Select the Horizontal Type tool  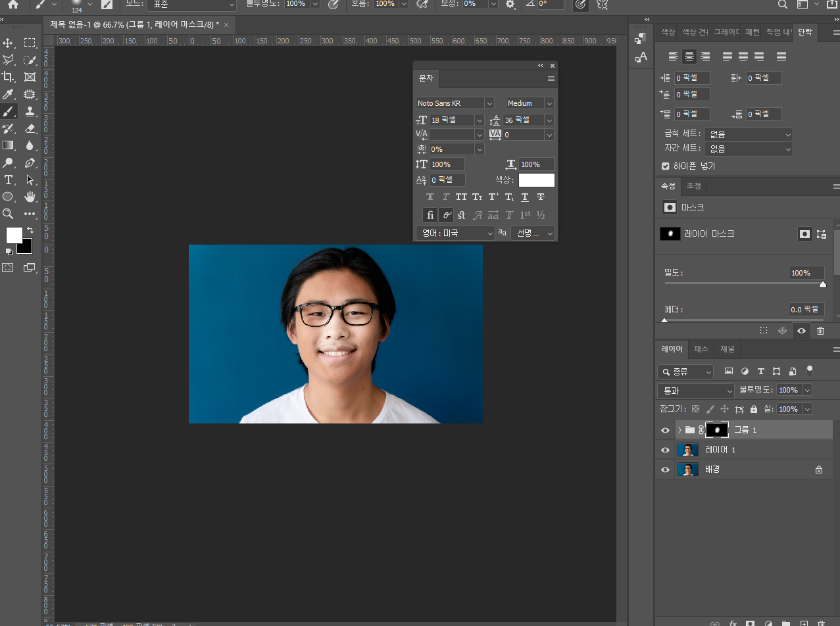coord(9,180)
